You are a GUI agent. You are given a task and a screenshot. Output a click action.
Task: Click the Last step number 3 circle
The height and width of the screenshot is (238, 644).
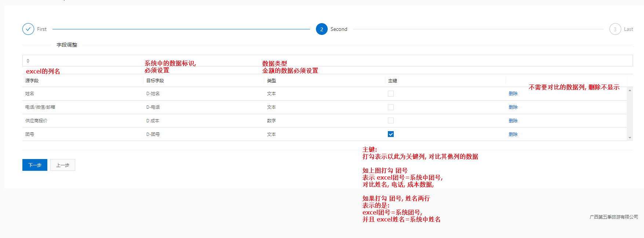coord(615,29)
